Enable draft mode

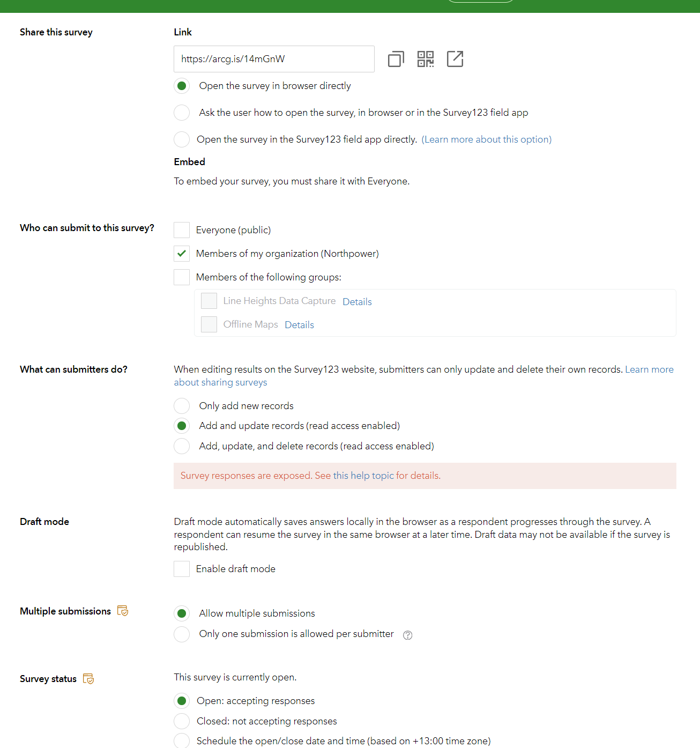coord(182,568)
